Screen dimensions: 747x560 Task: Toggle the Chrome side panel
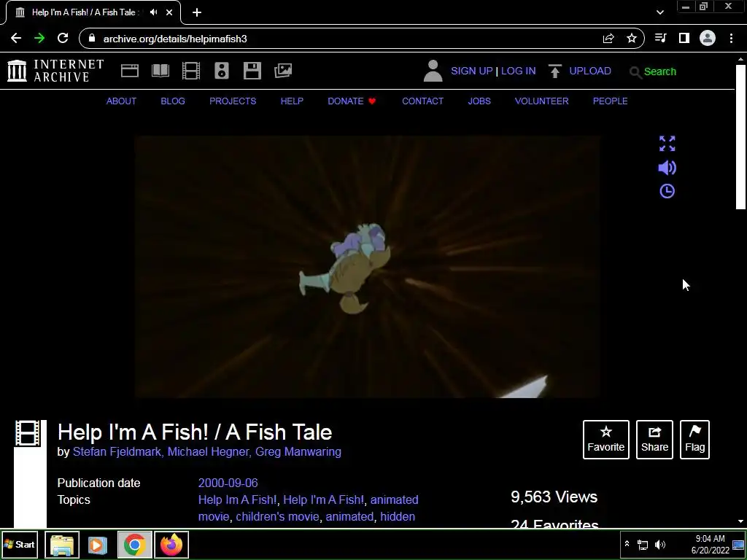[684, 38]
